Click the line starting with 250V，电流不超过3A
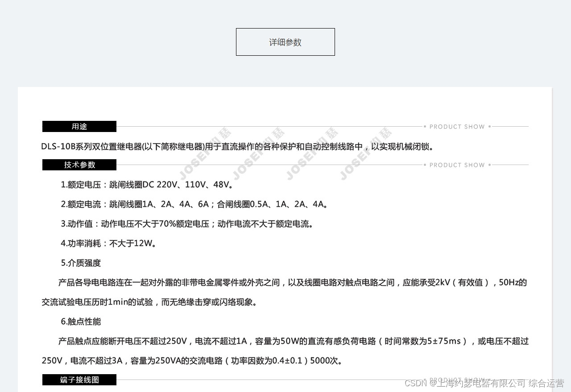 193,361
